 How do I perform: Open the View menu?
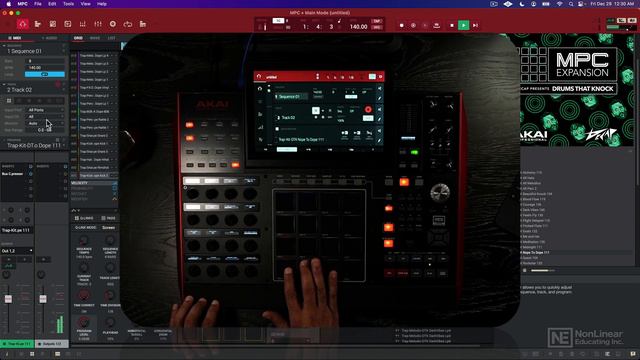85,4
